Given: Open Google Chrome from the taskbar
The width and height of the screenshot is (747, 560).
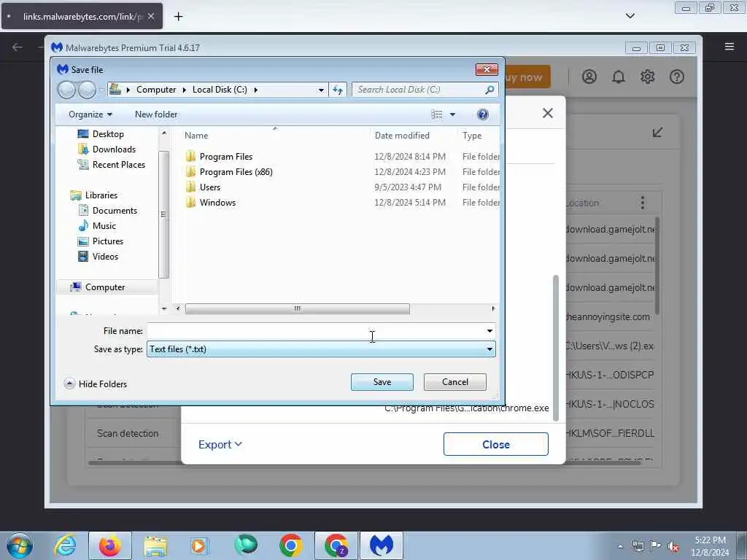Looking at the screenshot, I should tap(290, 545).
